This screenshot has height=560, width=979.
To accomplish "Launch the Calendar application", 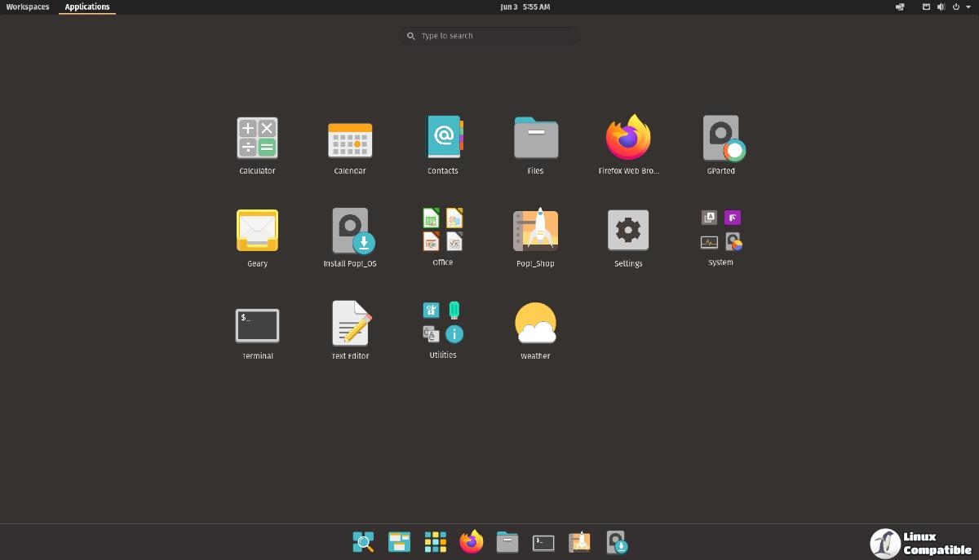I will [350, 139].
